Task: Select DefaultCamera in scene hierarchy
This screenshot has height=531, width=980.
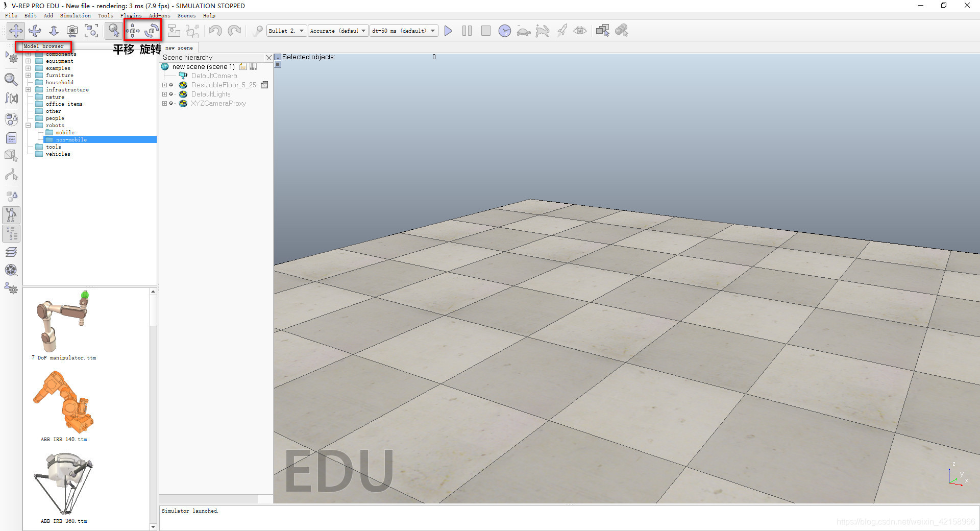Action: click(x=214, y=76)
